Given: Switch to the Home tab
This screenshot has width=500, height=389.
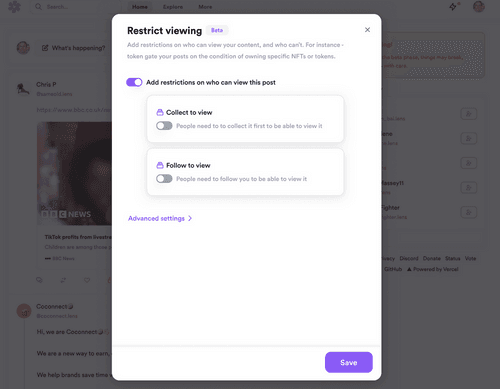Looking at the screenshot, I should coord(140,7).
